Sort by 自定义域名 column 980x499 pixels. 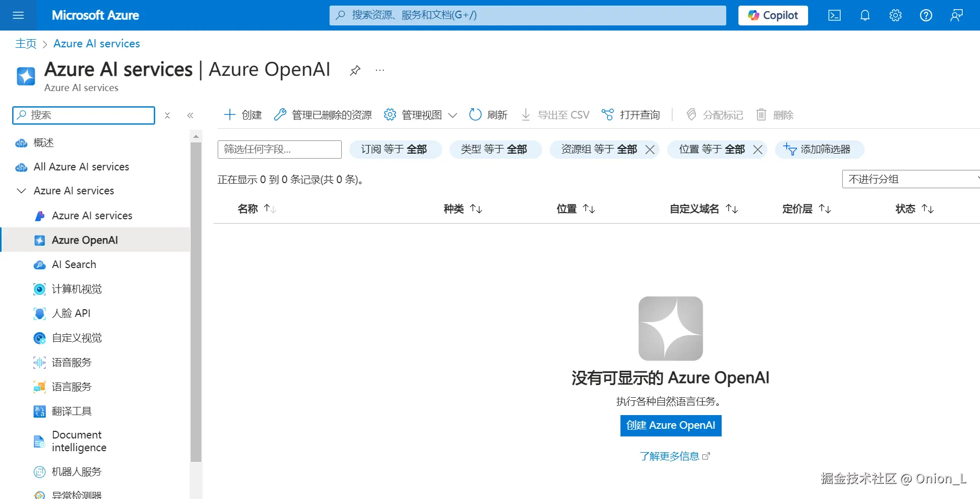pos(704,209)
